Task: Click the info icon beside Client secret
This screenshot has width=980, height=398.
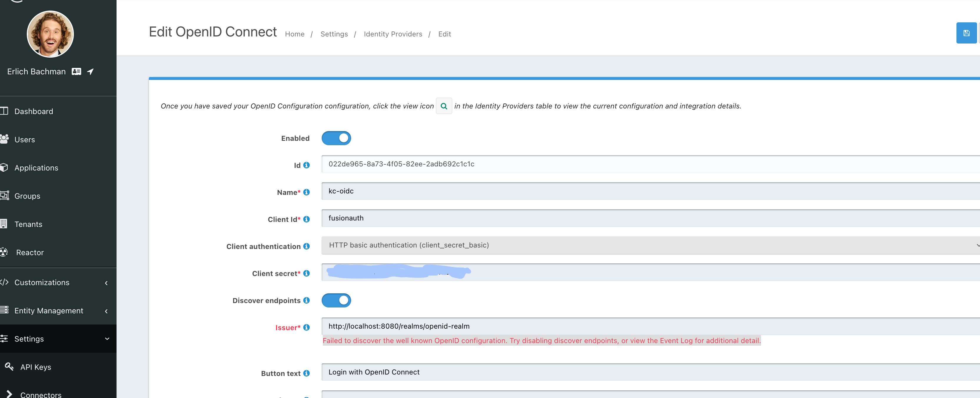Action: [x=307, y=273]
